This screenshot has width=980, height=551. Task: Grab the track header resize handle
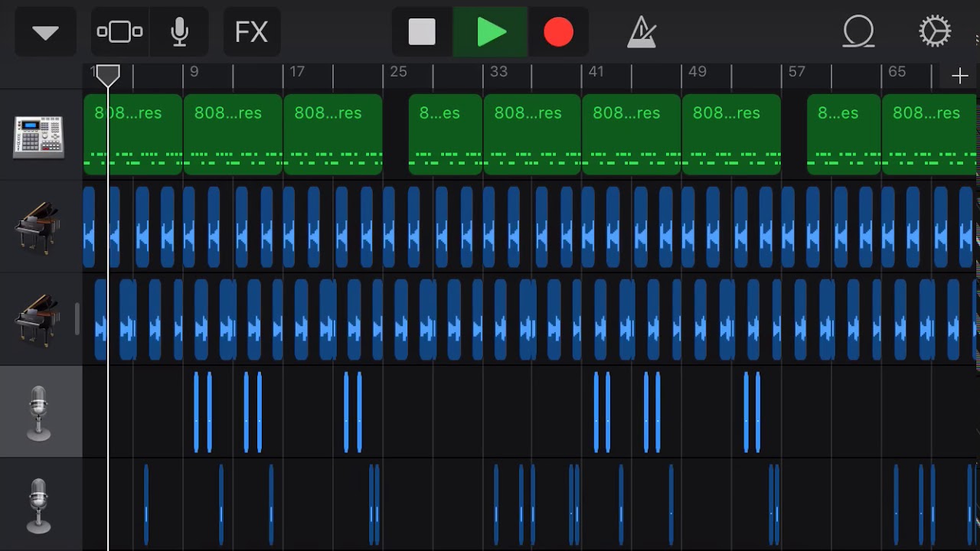click(x=77, y=319)
